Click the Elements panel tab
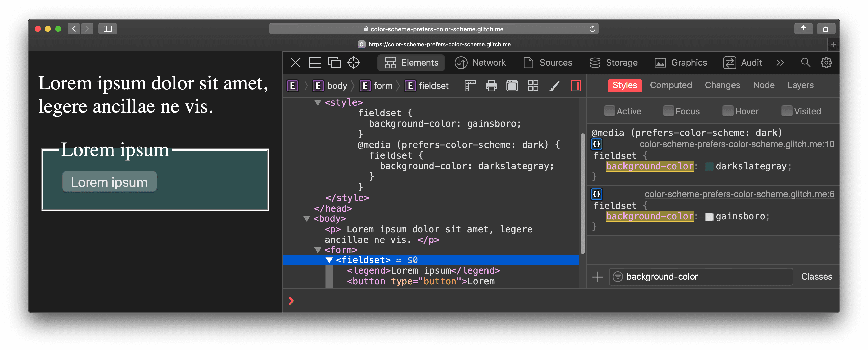The width and height of the screenshot is (868, 350). 412,63
